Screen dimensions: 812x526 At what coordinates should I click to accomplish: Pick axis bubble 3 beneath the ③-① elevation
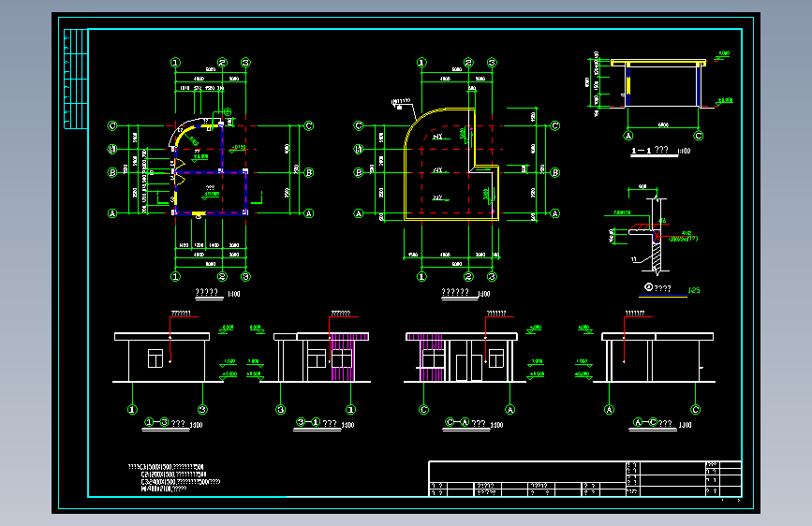281,410
